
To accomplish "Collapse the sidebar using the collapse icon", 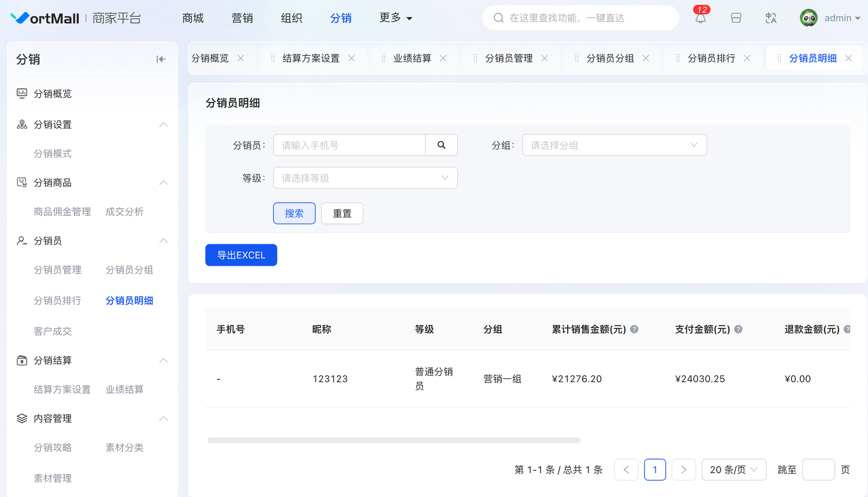I will (x=161, y=59).
